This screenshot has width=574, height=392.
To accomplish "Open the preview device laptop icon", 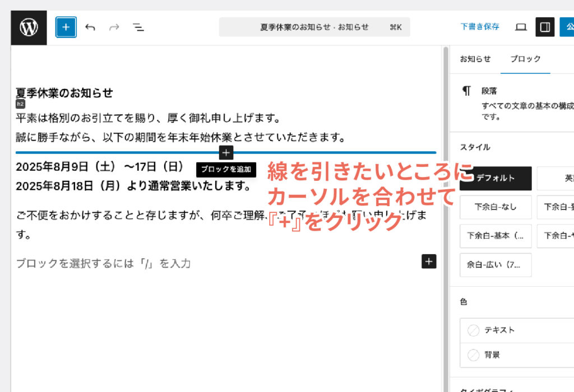I will (521, 27).
